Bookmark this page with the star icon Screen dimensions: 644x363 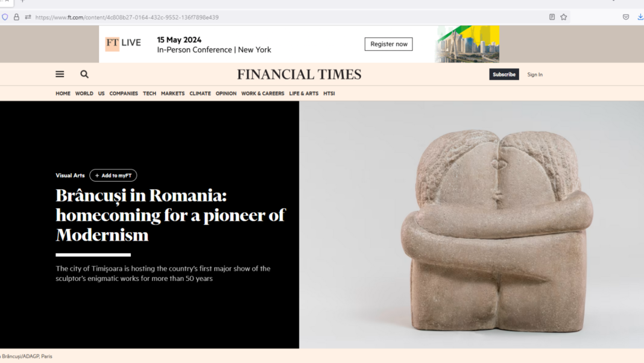564,17
